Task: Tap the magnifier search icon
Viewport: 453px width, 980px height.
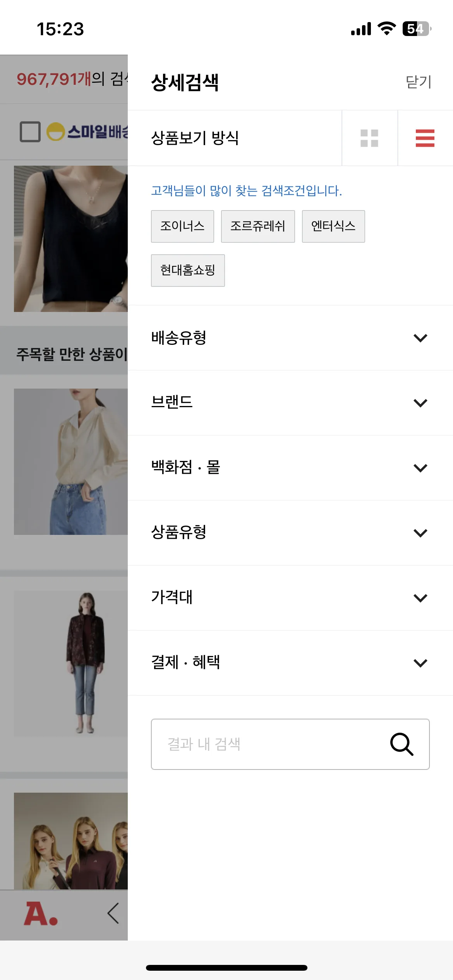Action: point(402,744)
